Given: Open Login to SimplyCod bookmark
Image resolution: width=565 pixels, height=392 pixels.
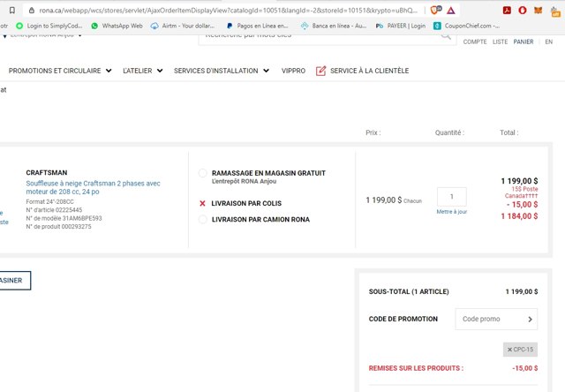Looking at the screenshot, I should (49, 26).
